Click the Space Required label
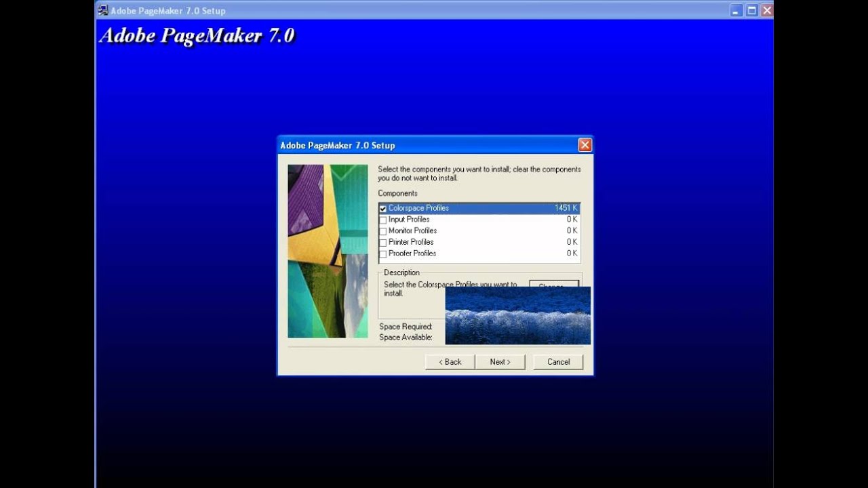This screenshot has height=488, width=868. 406,327
